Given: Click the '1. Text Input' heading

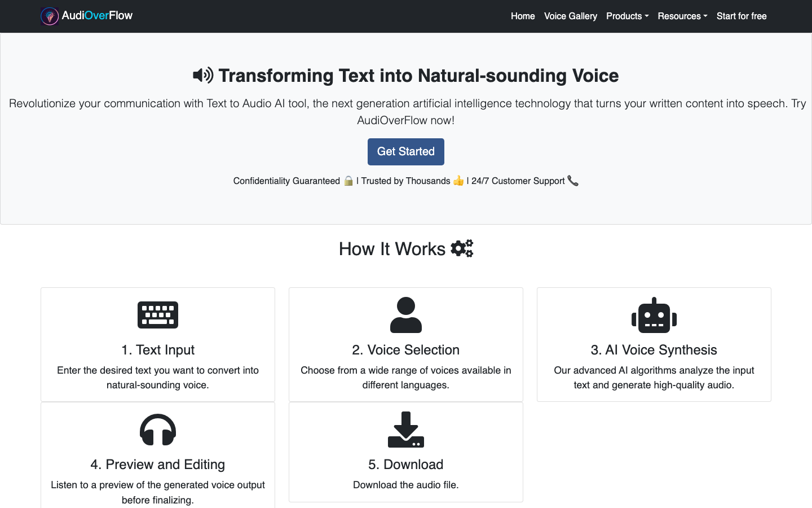Looking at the screenshot, I should [x=158, y=350].
